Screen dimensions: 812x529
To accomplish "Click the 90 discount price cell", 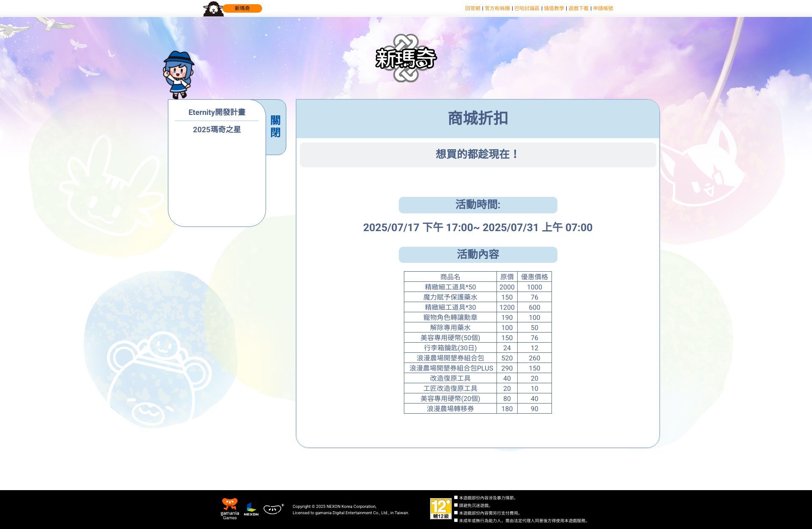I will point(535,409).
